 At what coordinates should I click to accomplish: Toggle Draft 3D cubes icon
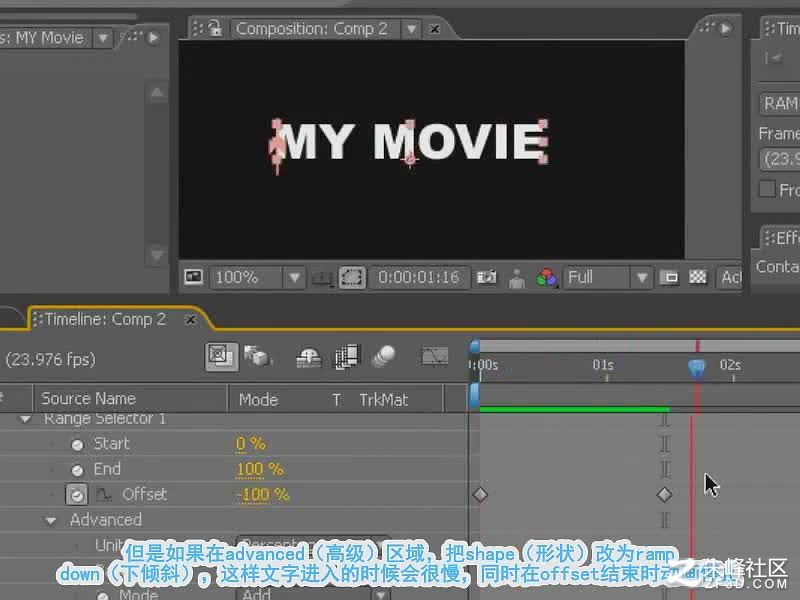[258, 356]
